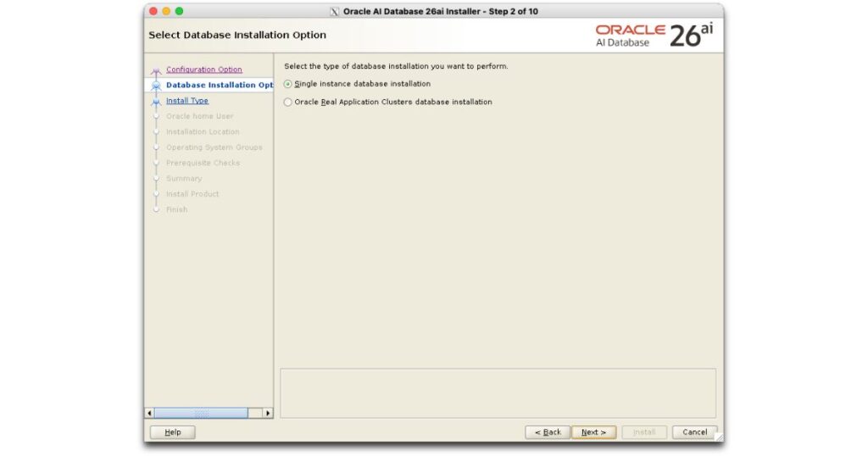
Task: Cancel the installer
Action: (x=695, y=432)
